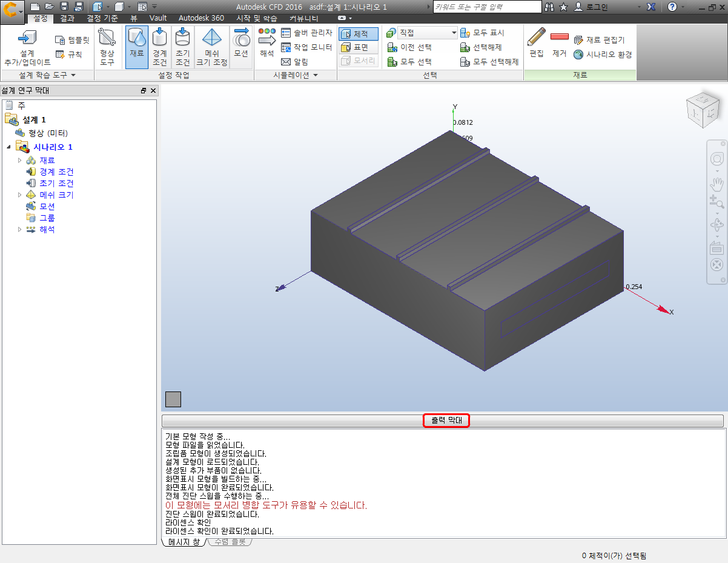Switch to the 수렴 플롯 tab
Screen dimensions: 728x563
point(230,542)
